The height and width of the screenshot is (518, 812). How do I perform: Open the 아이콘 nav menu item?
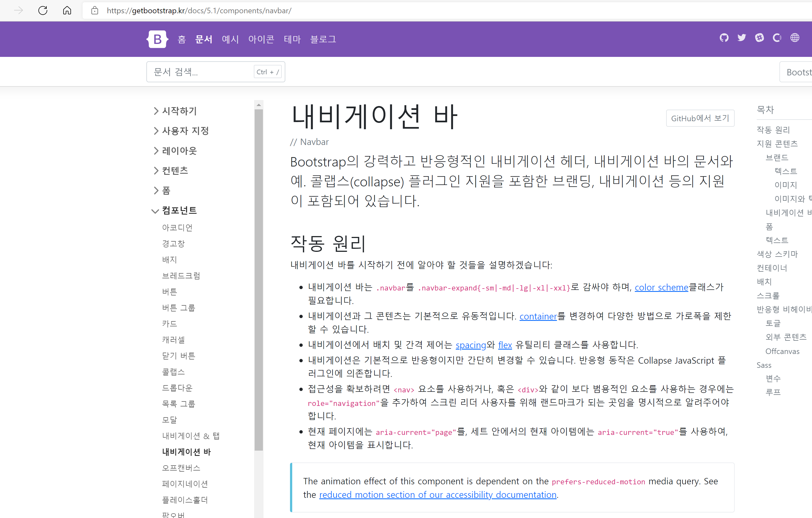261,39
